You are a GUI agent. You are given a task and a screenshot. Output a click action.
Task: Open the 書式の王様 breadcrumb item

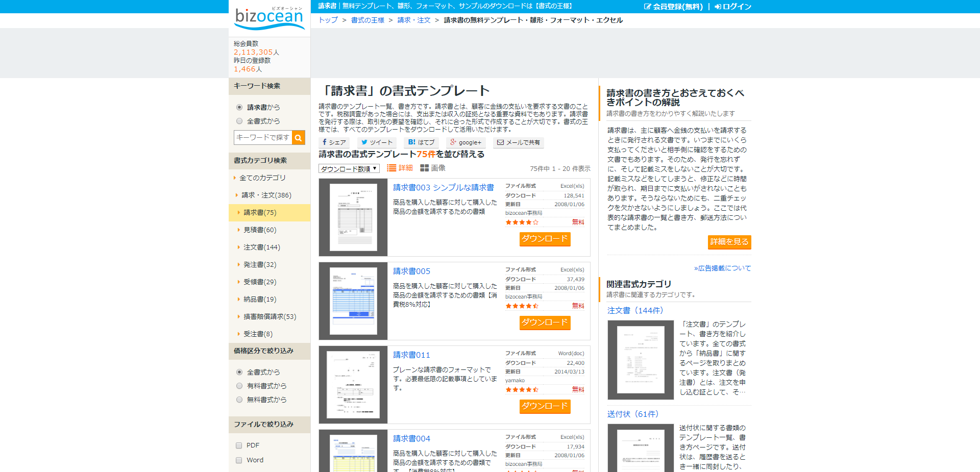pos(368,20)
